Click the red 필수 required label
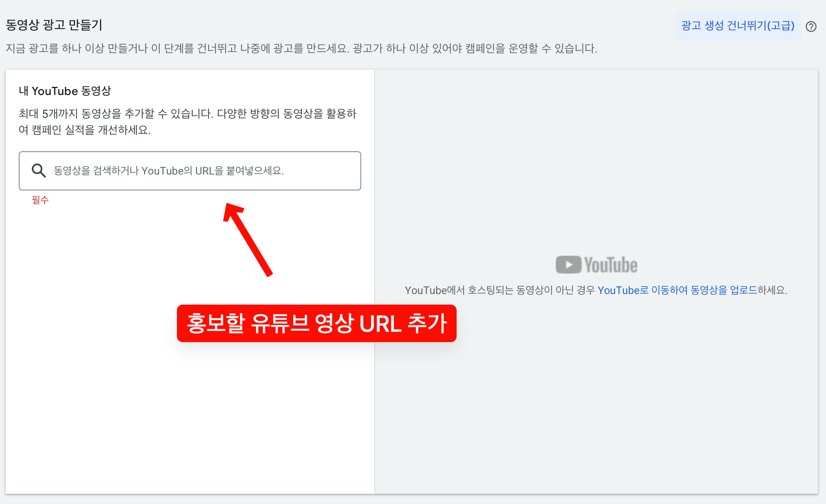Screen dimensions: 826x504 40,200
